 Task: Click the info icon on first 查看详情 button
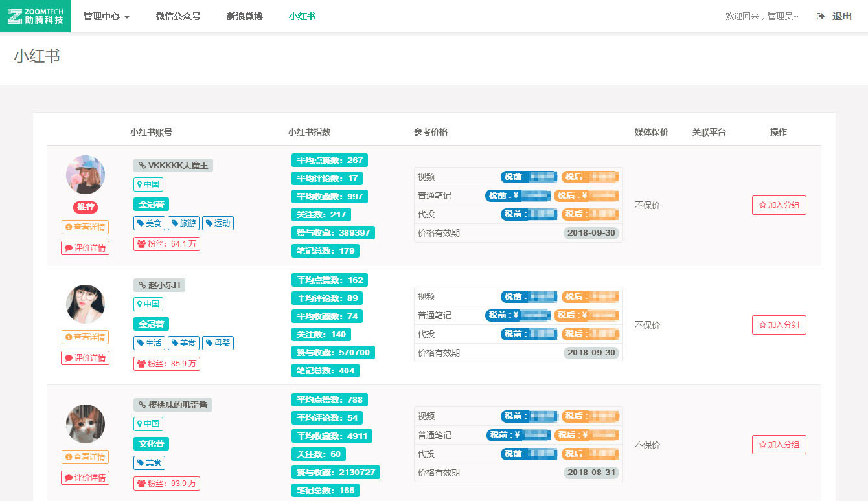click(69, 227)
